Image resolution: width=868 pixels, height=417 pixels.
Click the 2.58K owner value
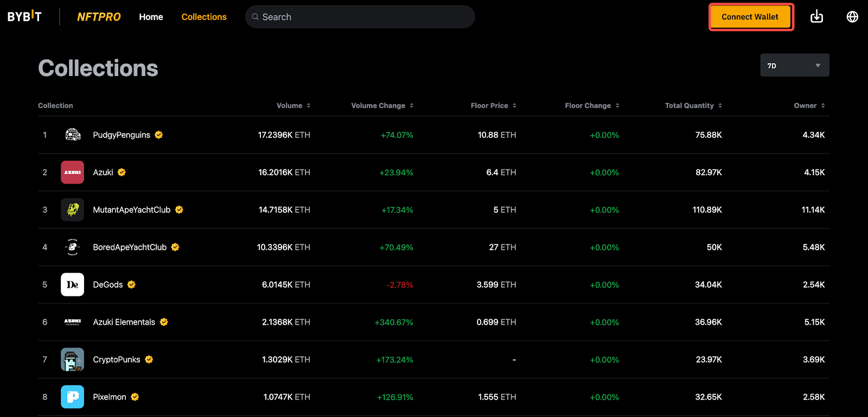[814, 397]
